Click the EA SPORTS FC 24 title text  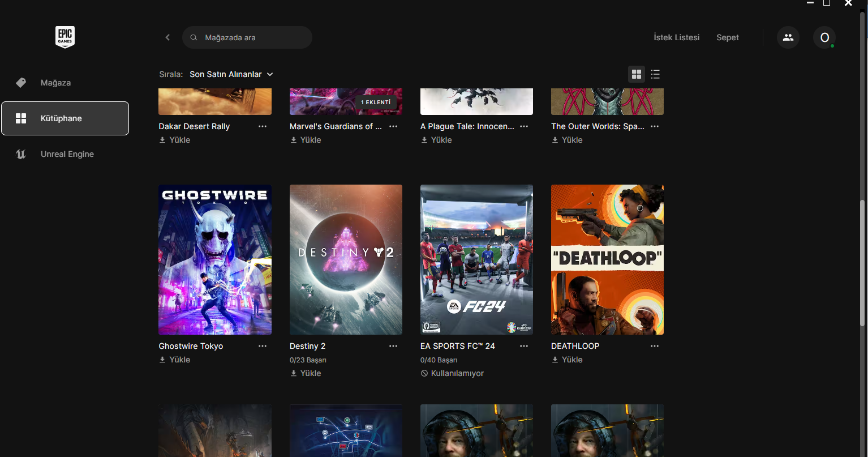458,346
